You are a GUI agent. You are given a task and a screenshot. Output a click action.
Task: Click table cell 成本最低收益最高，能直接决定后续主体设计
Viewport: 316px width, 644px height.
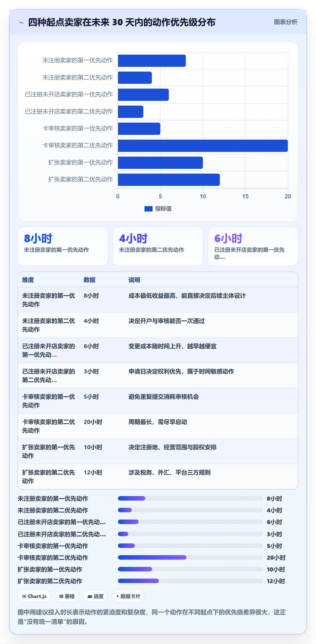click(187, 296)
